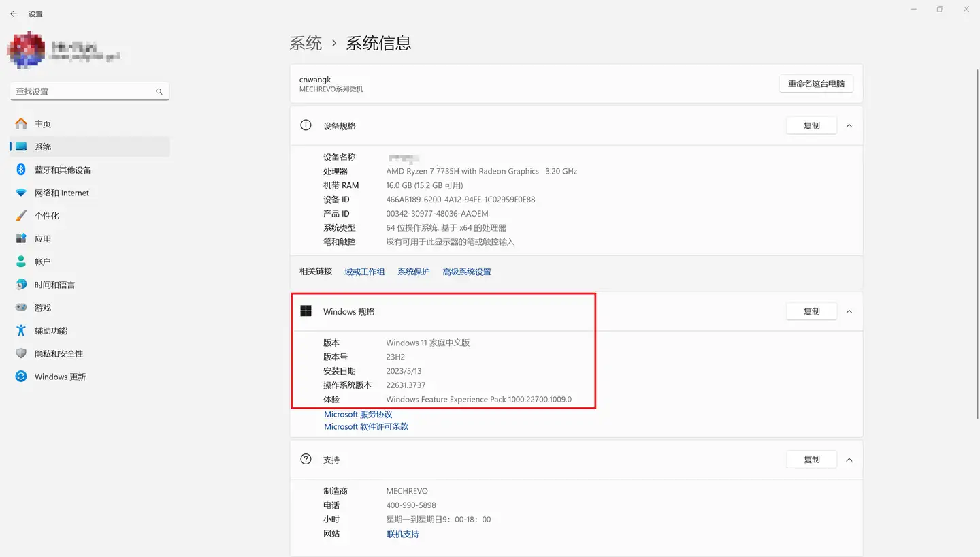Screen dimensions: 980x557
Task: Open the 系统保护 link
Action: click(414, 272)
